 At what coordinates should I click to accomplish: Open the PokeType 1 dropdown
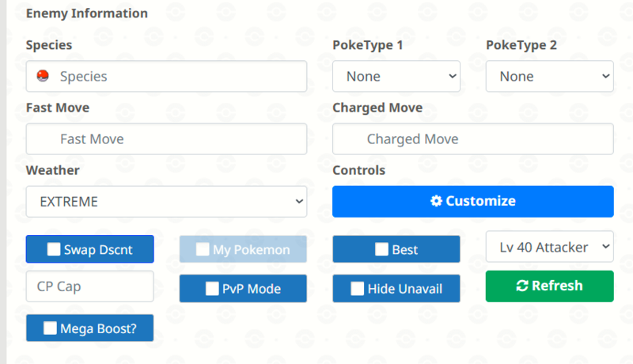(396, 77)
